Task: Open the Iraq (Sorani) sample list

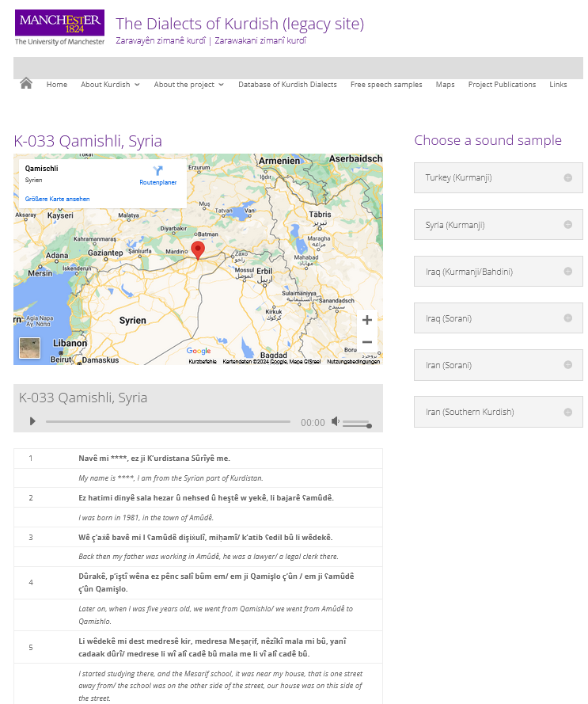Action: click(499, 318)
